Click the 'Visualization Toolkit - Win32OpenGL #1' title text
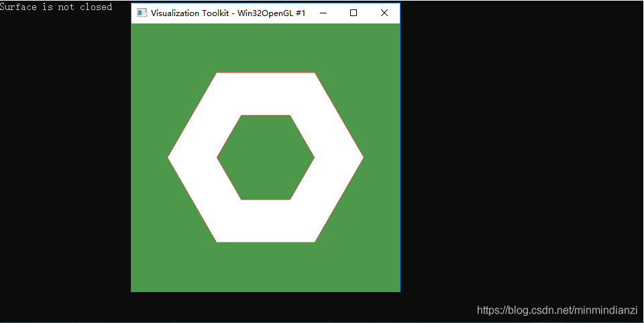Image resolution: width=644 pixels, height=323 pixels. [228, 13]
